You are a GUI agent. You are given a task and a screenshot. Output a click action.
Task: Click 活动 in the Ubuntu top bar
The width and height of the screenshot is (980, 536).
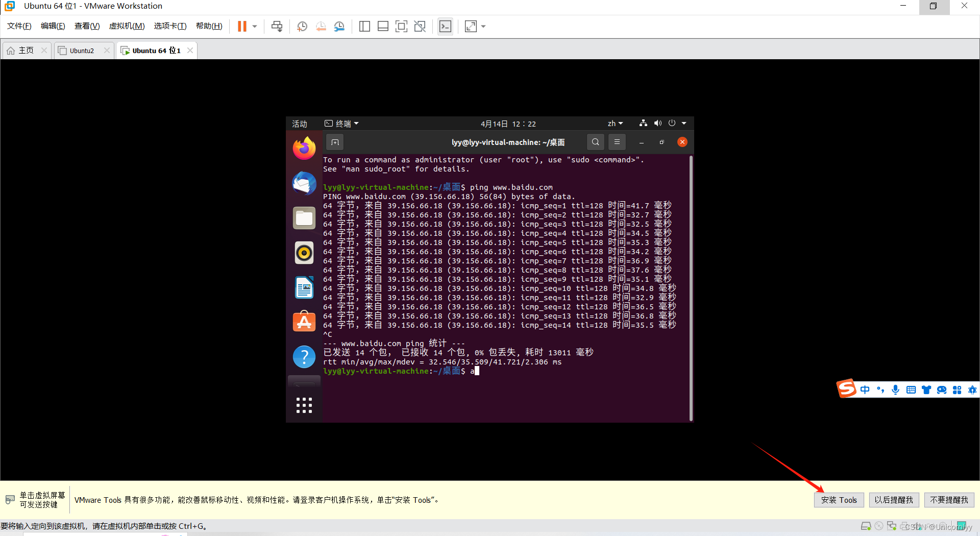pos(300,124)
